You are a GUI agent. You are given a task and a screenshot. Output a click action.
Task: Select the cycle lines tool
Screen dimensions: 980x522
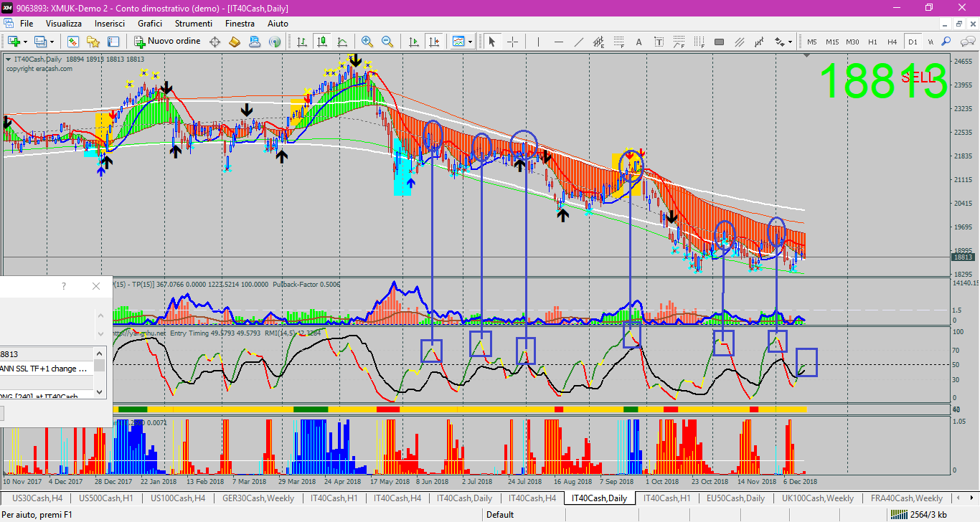point(759,41)
